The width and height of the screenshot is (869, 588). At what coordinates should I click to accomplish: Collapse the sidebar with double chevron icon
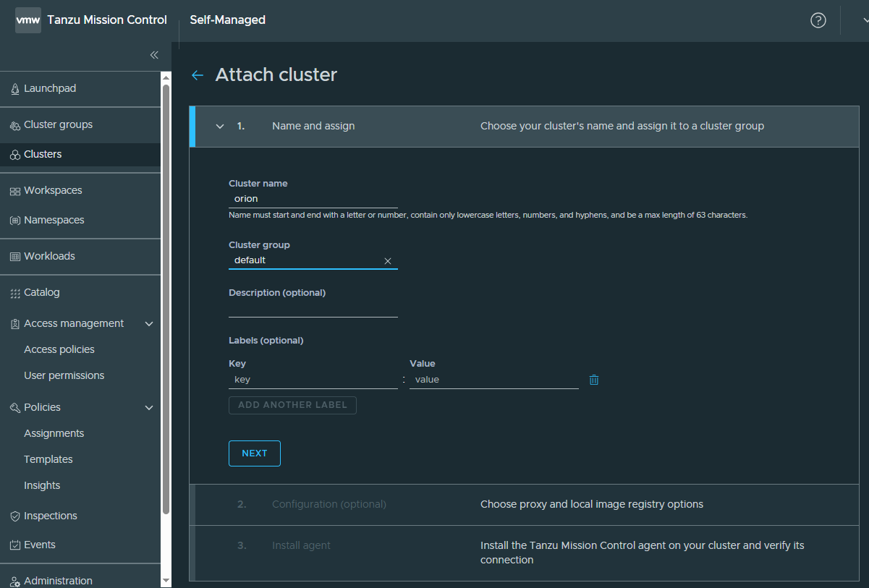154,55
